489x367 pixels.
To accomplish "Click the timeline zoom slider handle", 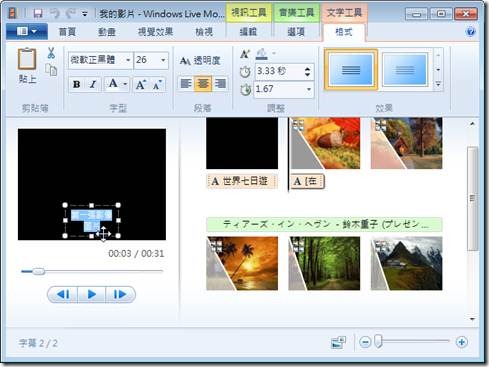I will click(x=378, y=342).
